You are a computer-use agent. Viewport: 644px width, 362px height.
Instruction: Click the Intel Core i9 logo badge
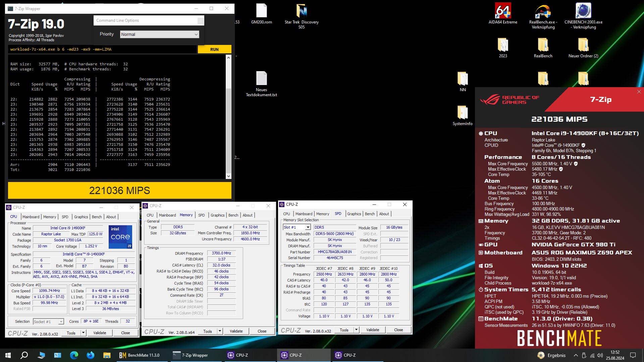[x=120, y=237]
